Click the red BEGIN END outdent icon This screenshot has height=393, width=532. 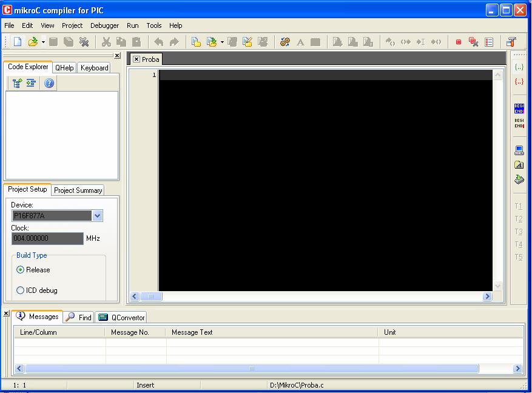pos(519,123)
